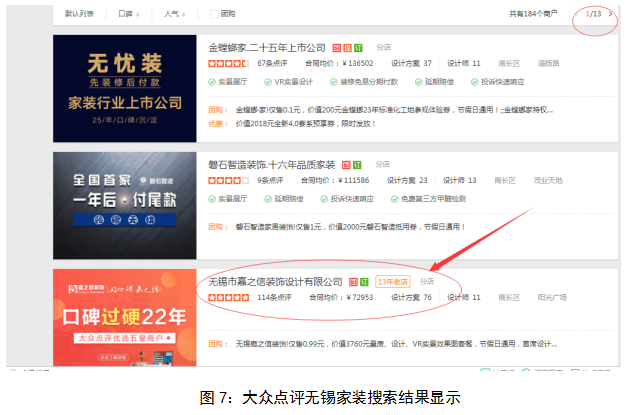Click the 13年老店 badge
This screenshot has height=415, width=631.
coord(392,282)
